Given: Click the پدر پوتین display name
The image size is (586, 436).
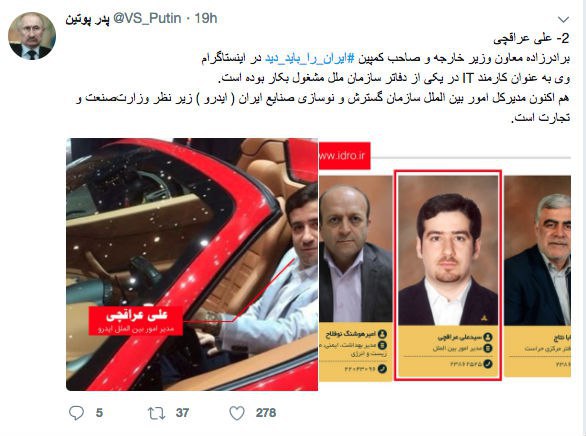Looking at the screenshot, I should click(87, 19).
